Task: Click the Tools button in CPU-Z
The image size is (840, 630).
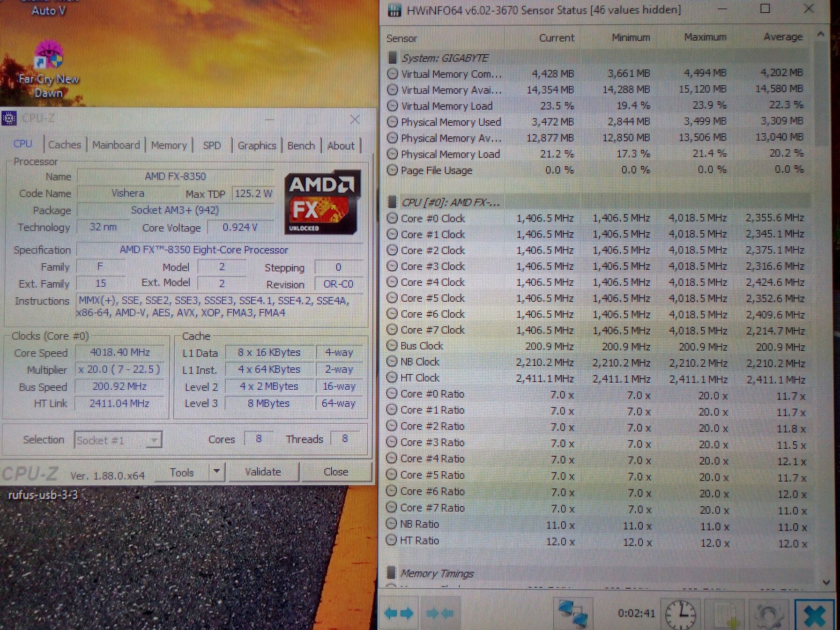Action: (x=182, y=472)
